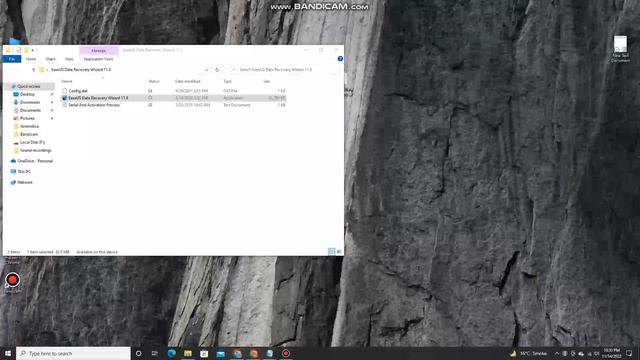Open the Bandicam folder in sidebar
Viewport: 640px width, 360px height.
pos(29,134)
